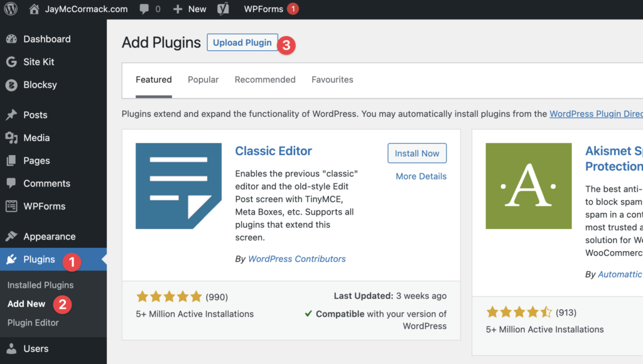Click the (990) rating count
Screen dimensions: 643x364
(217, 297)
